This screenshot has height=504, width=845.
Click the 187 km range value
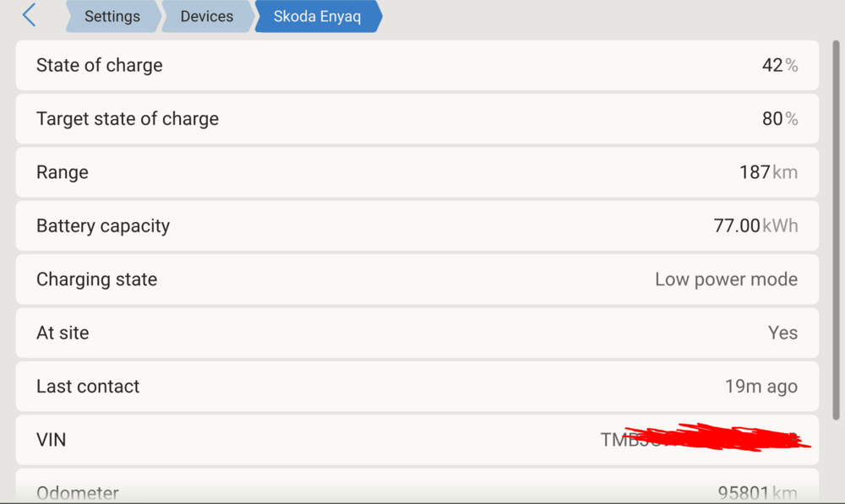pyautogui.click(x=768, y=172)
